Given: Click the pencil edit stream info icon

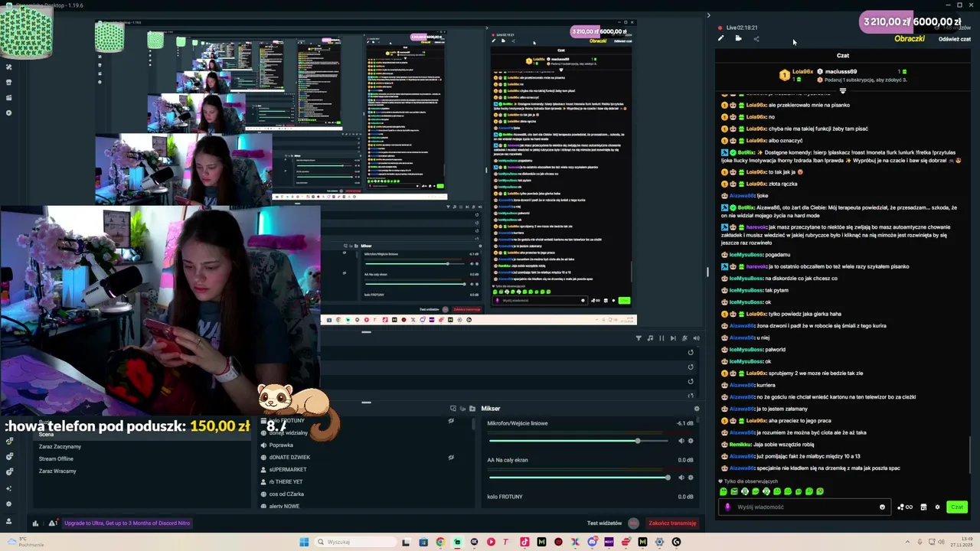Looking at the screenshot, I should pos(720,38).
